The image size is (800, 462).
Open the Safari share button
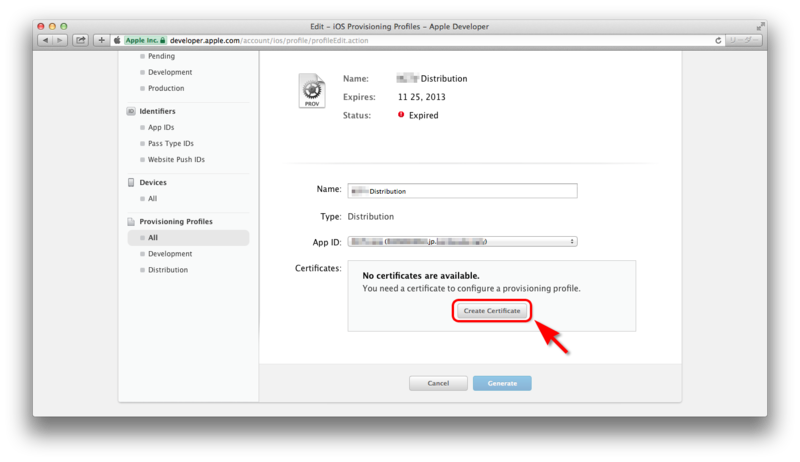pyautogui.click(x=81, y=40)
